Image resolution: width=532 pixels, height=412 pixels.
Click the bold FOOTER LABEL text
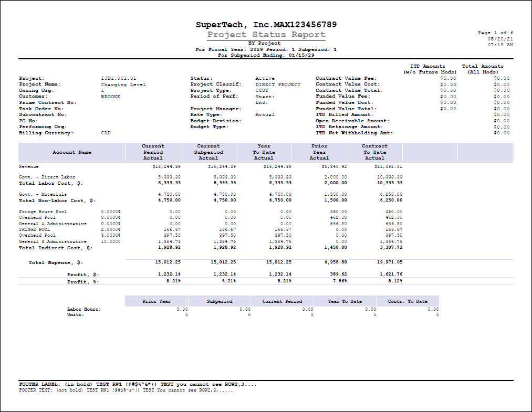coord(138,384)
